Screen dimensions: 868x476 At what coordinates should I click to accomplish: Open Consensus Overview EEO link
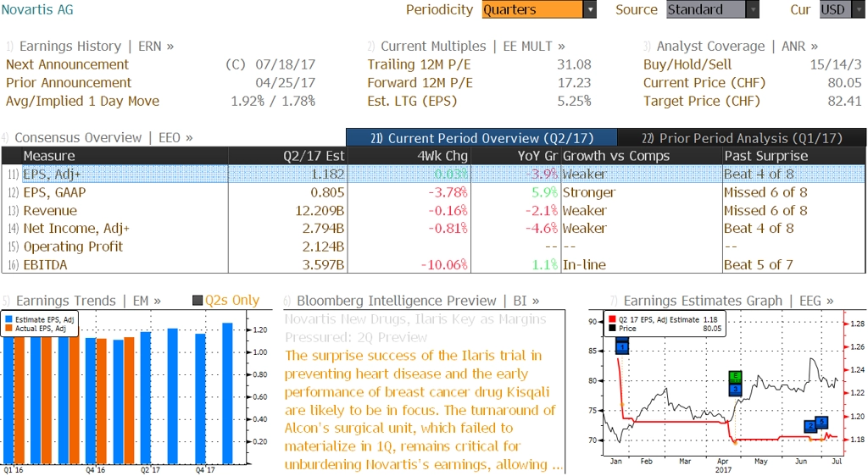pos(103,138)
